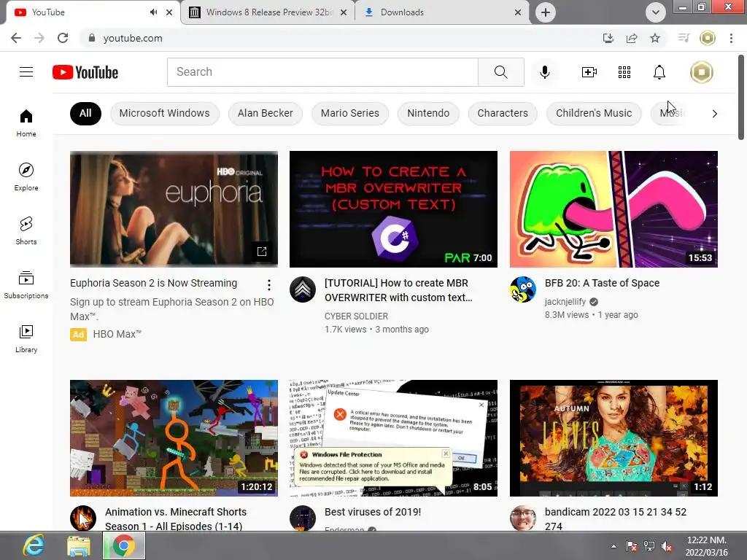Select the Microsoft Windows chip
The width and height of the screenshot is (747, 560).
point(164,113)
